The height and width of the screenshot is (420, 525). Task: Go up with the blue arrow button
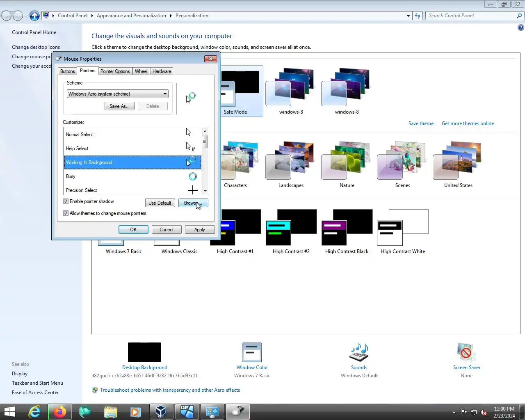tap(34, 16)
